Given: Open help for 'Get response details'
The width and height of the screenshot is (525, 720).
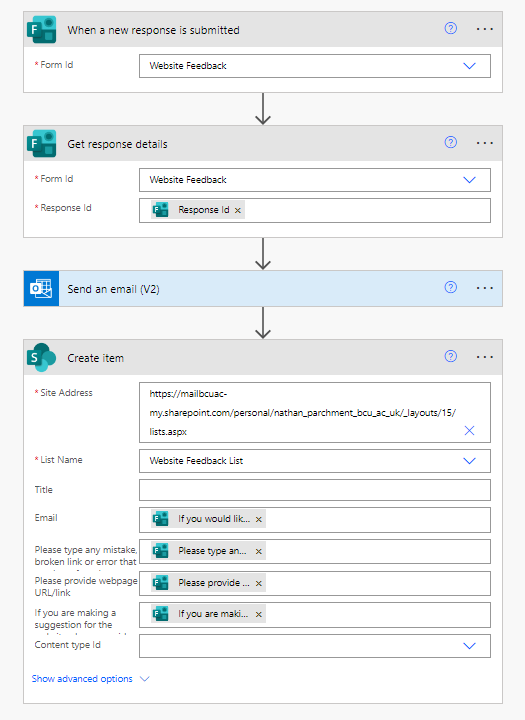Looking at the screenshot, I should pyautogui.click(x=451, y=142).
